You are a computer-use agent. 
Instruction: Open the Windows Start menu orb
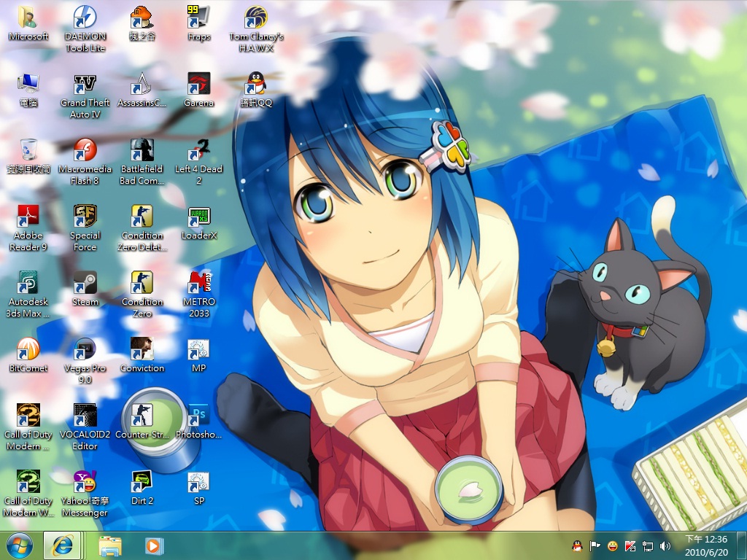[20, 545]
